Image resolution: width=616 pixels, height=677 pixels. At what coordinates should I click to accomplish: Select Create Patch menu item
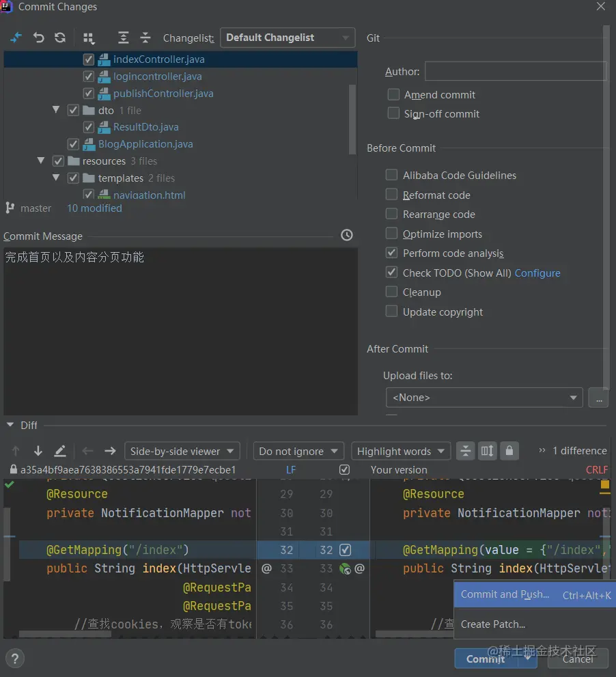click(x=535, y=624)
